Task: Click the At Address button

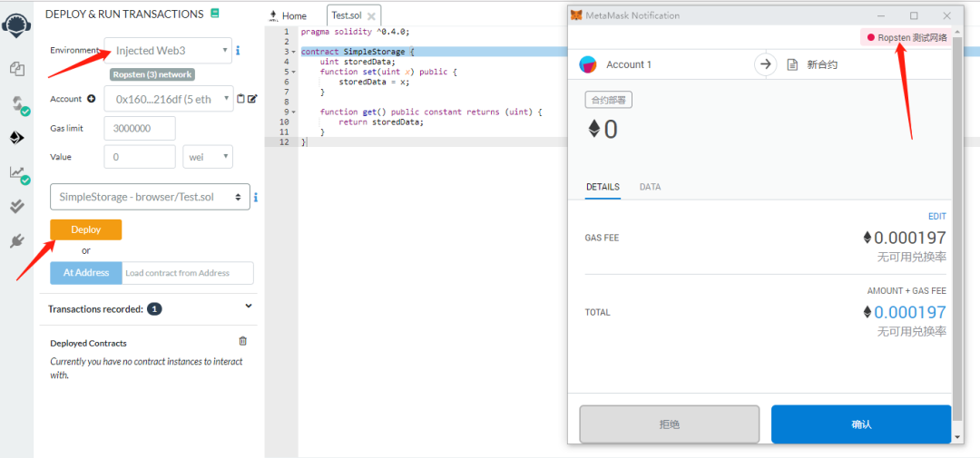Action: tap(85, 272)
